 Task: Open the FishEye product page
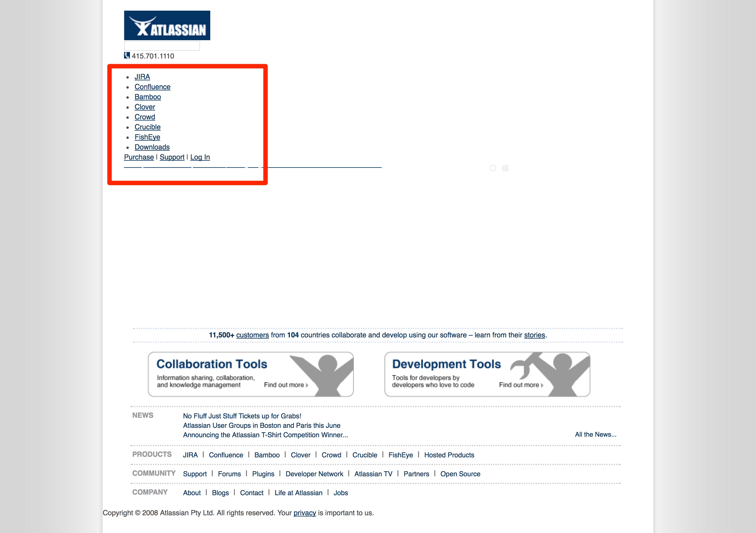click(147, 137)
